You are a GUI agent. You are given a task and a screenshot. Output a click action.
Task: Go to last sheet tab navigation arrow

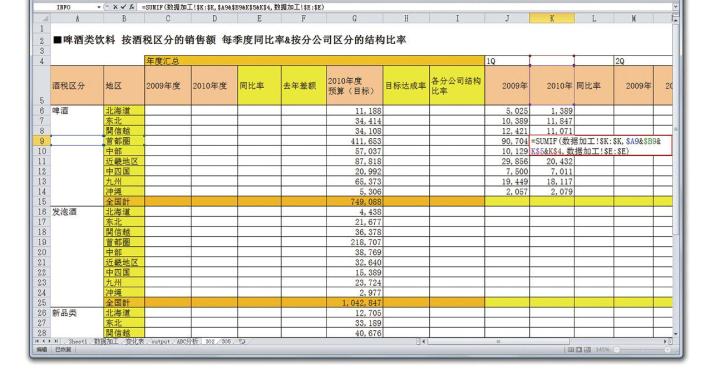click(56, 341)
